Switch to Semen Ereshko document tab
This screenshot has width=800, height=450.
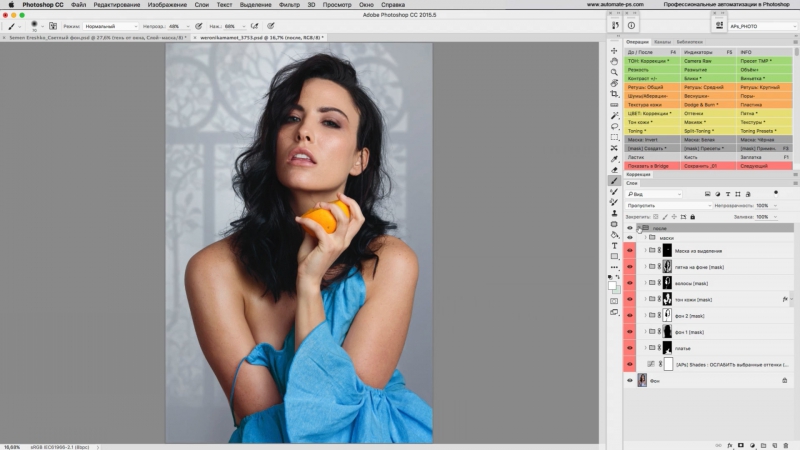[x=97, y=38]
